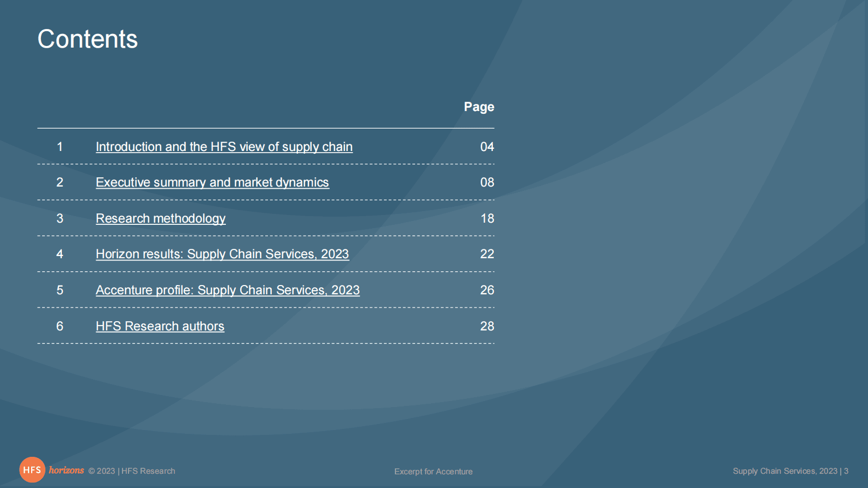The height and width of the screenshot is (488, 868).
Task: Select page number 18 for Research methodology
Action: (487, 218)
